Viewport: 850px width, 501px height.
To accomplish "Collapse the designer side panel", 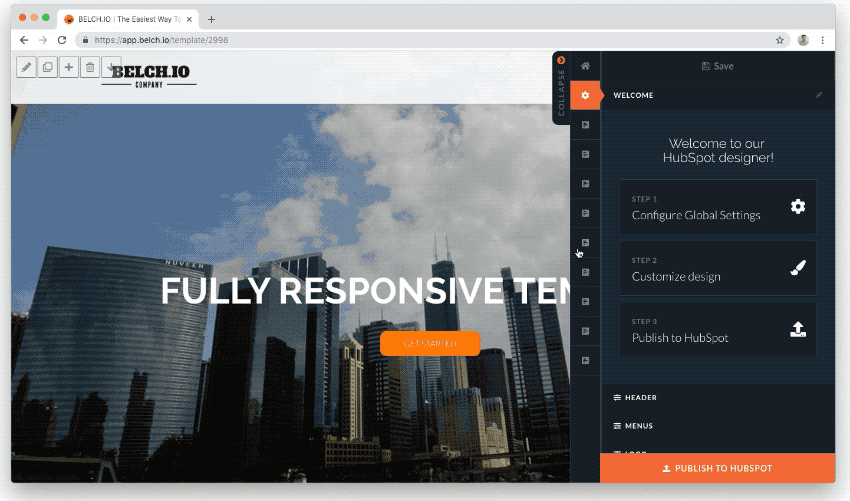I will point(561,88).
